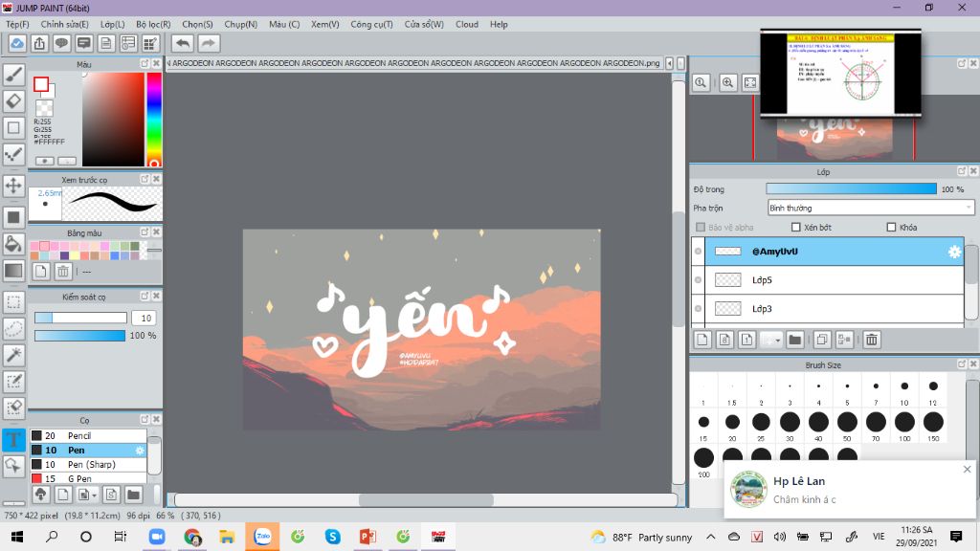
Task: Click the merge layer down icon
Action: pos(844,340)
